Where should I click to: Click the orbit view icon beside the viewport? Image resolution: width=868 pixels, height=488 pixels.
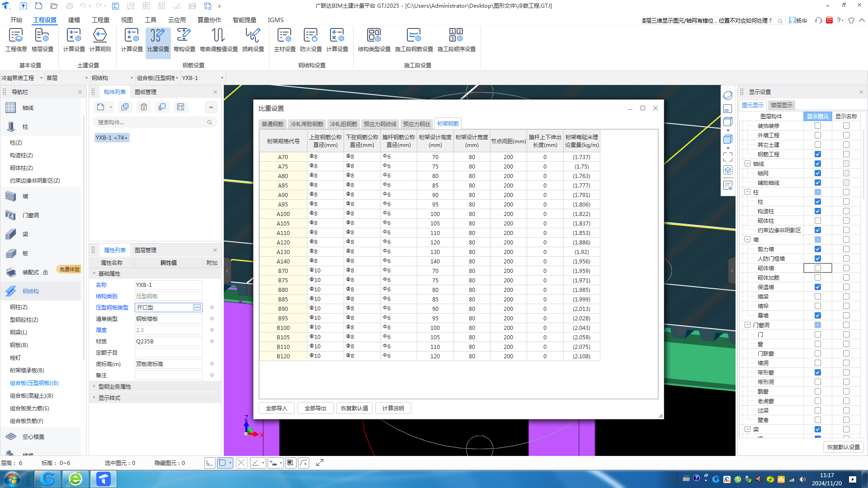[727, 95]
